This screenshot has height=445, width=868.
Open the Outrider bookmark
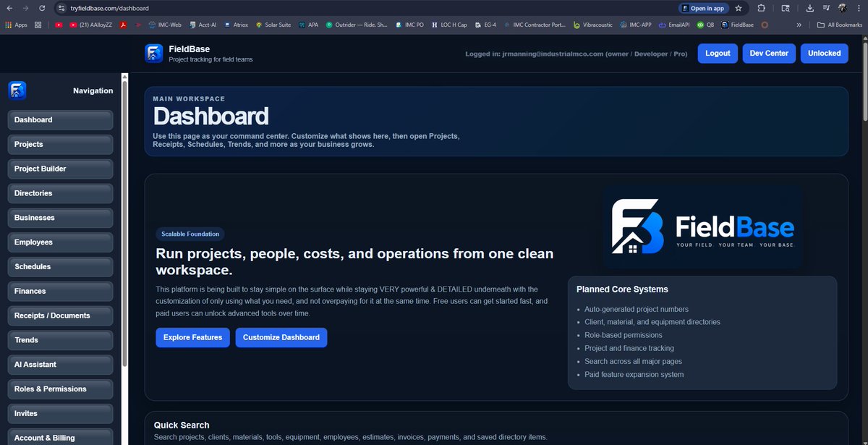click(356, 25)
